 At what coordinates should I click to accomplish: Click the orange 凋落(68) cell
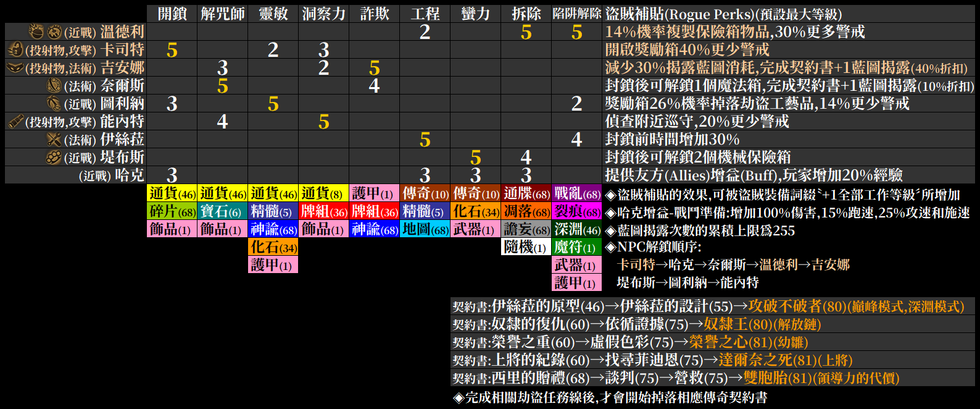(526, 211)
